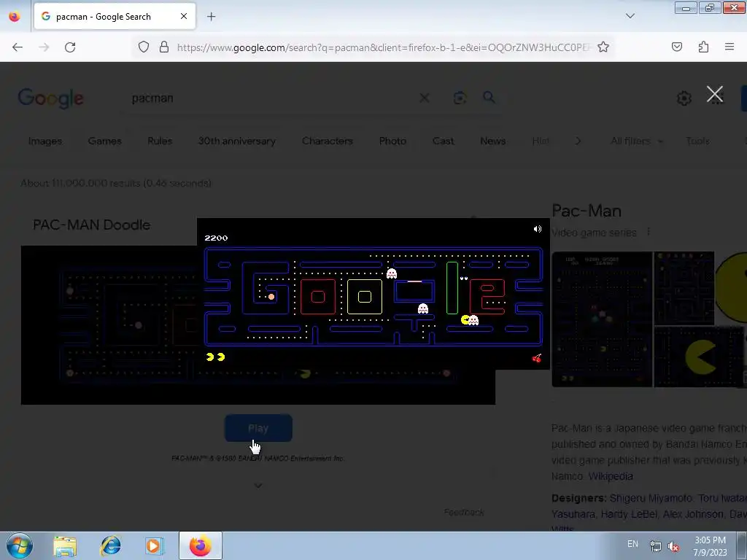747x560 pixels.
Task: Click the Pac-Man knowledge panel title
Action: coord(587,211)
